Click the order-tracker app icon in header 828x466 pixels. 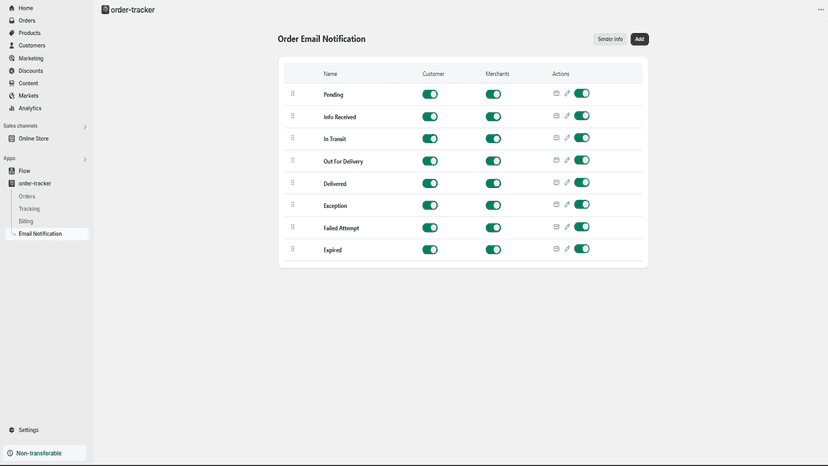click(x=105, y=10)
